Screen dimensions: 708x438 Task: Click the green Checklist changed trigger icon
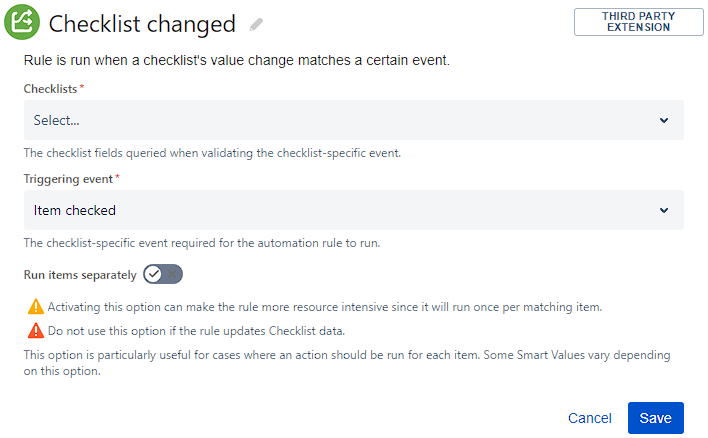(x=22, y=23)
